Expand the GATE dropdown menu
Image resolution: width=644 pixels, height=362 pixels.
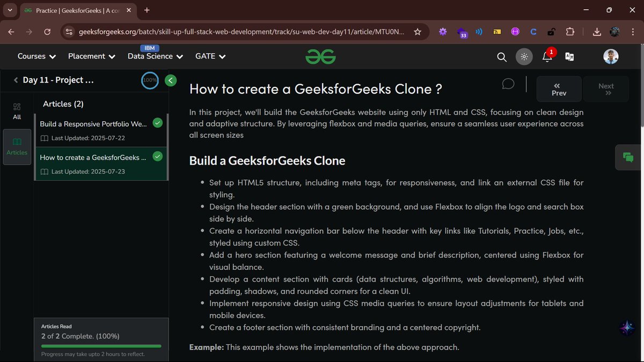tap(210, 56)
